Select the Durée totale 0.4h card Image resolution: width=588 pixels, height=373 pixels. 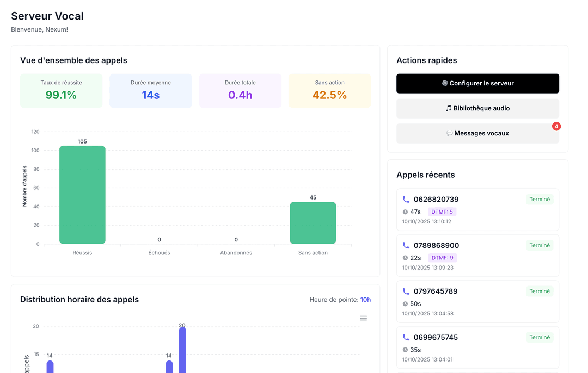point(240,91)
